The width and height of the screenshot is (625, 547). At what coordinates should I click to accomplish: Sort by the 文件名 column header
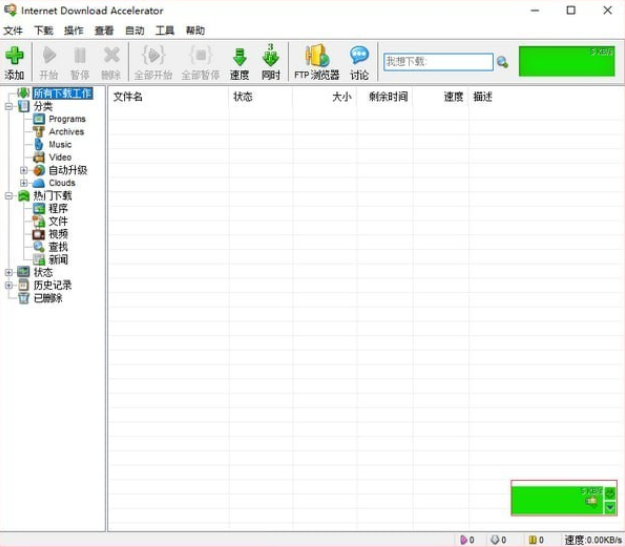tap(128, 97)
